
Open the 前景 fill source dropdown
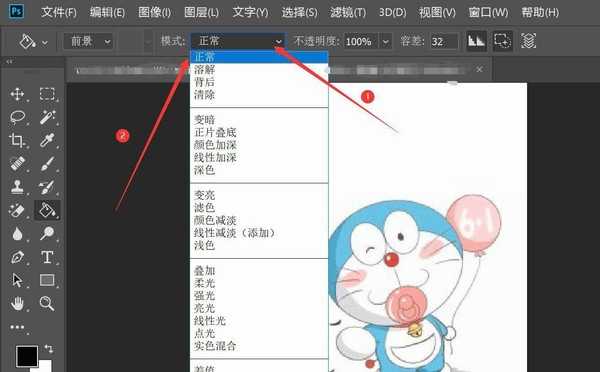pyautogui.click(x=88, y=41)
